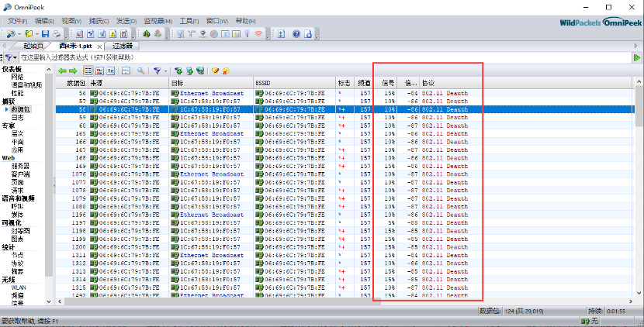This screenshot has height=327, width=644.
Task: Select WLAN in the sidebar
Action: tap(19, 287)
